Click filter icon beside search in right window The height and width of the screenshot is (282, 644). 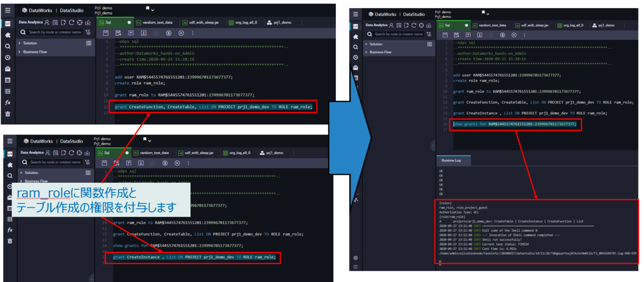pos(429,34)
